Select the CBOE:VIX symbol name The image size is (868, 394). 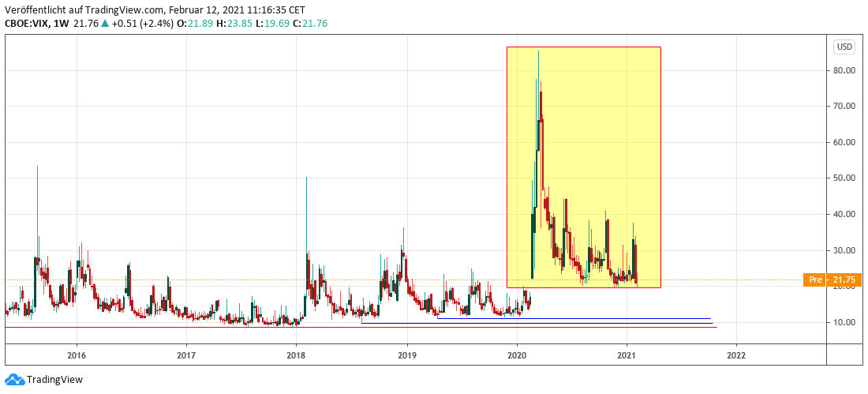(x=27, y=24)
